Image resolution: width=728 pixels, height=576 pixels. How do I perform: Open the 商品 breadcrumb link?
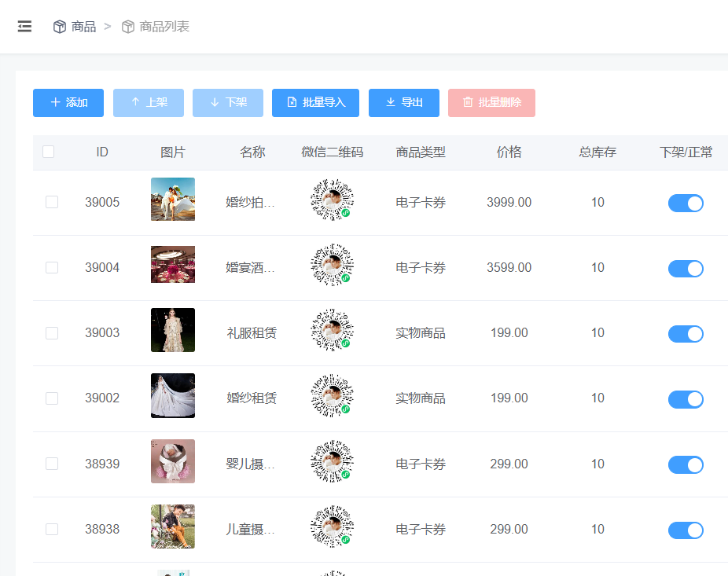[x=83, y=27]
